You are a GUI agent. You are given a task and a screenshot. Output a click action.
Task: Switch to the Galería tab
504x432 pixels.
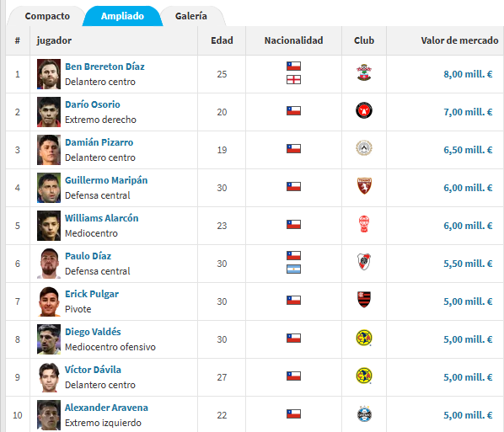[191, 16]
